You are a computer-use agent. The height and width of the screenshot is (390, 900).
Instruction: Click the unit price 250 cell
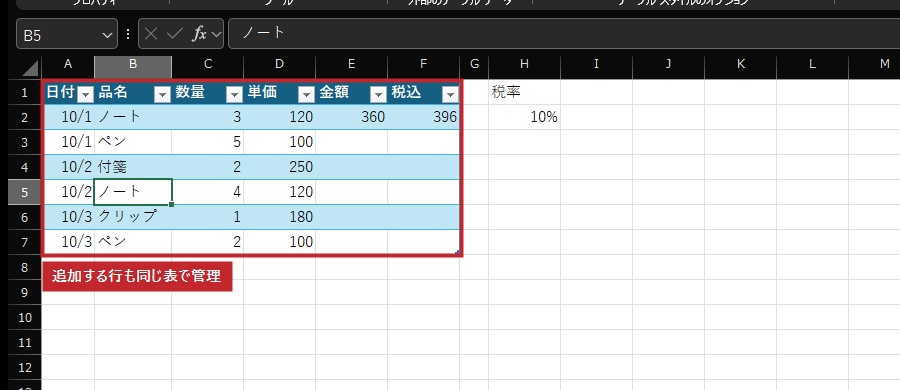[x=280, y=167]
